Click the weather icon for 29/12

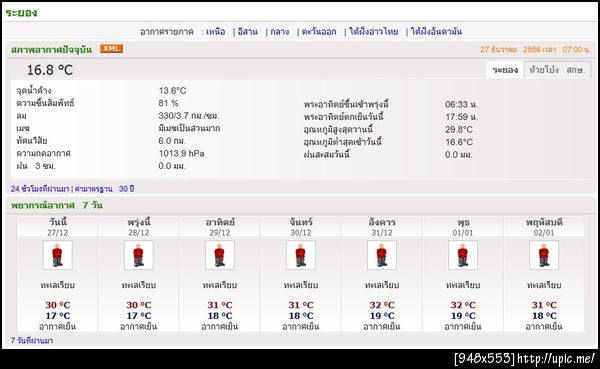(x=220, y=255)
